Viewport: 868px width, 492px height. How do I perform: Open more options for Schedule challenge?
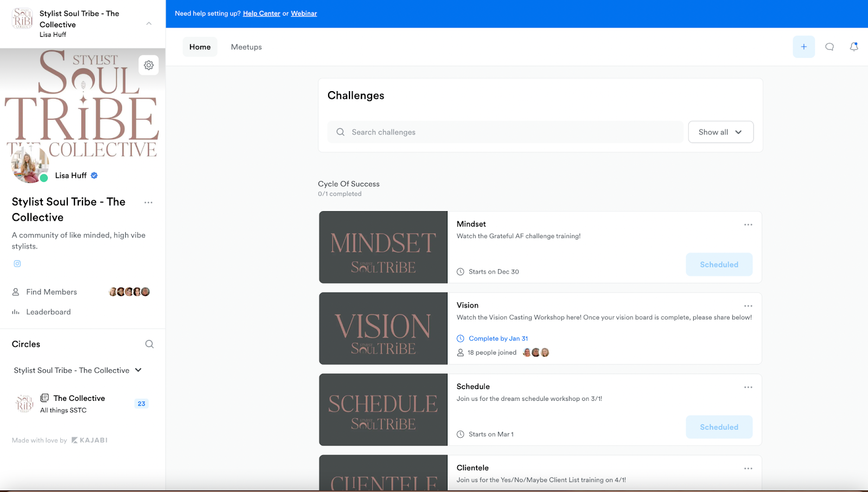(x=748, y=387)
